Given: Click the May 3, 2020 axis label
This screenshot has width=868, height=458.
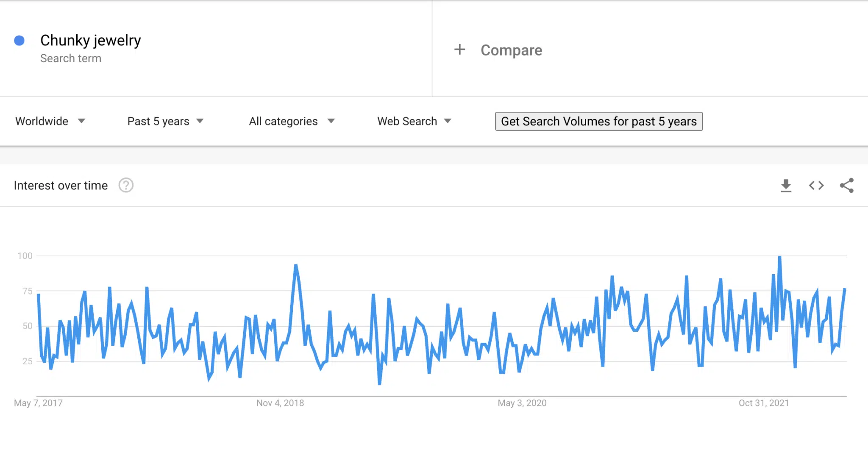Looking at the screenshot, I should click(522, 403).
